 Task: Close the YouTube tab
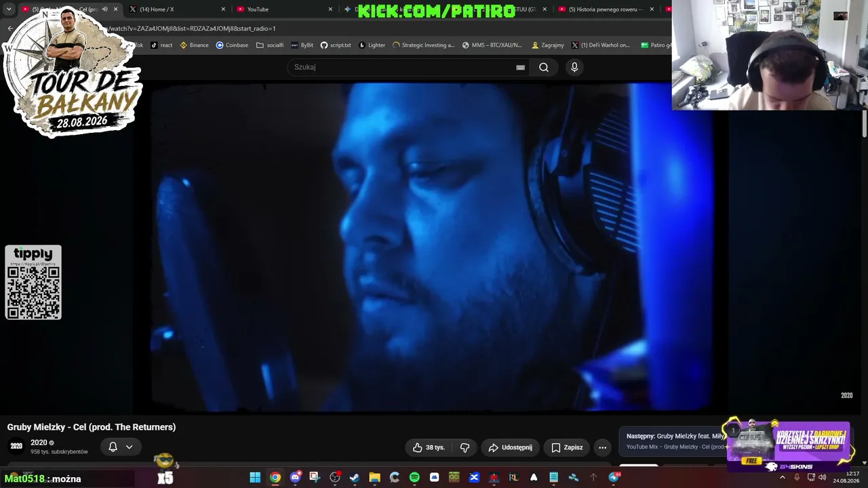coord(330,9)
